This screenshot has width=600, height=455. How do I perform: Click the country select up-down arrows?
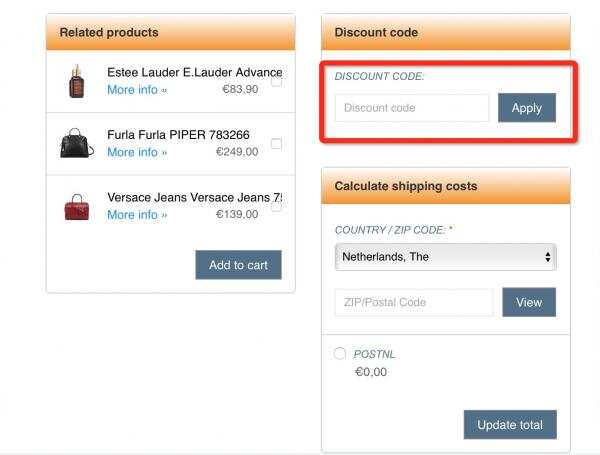coord(548,257)
